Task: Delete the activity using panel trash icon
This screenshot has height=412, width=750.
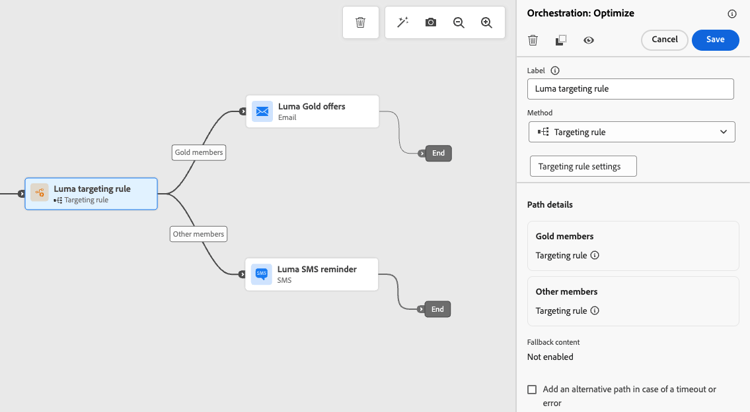Action: (x=533, y=40)
